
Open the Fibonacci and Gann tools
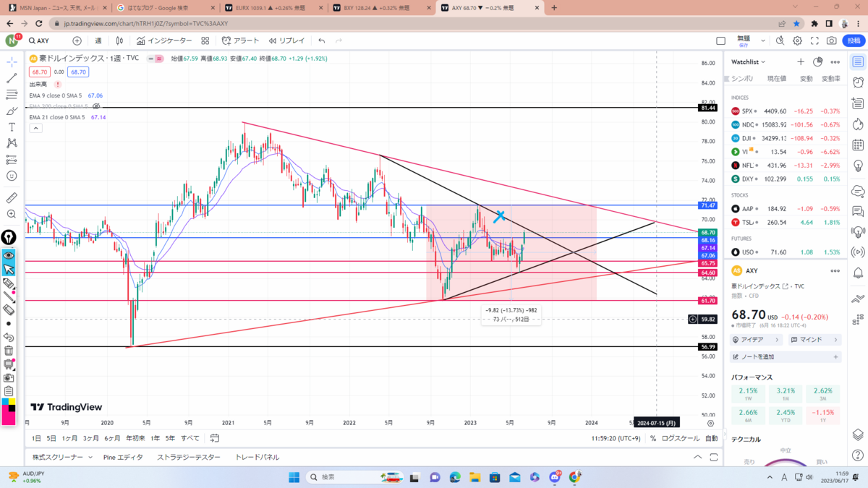click(12, 95)
